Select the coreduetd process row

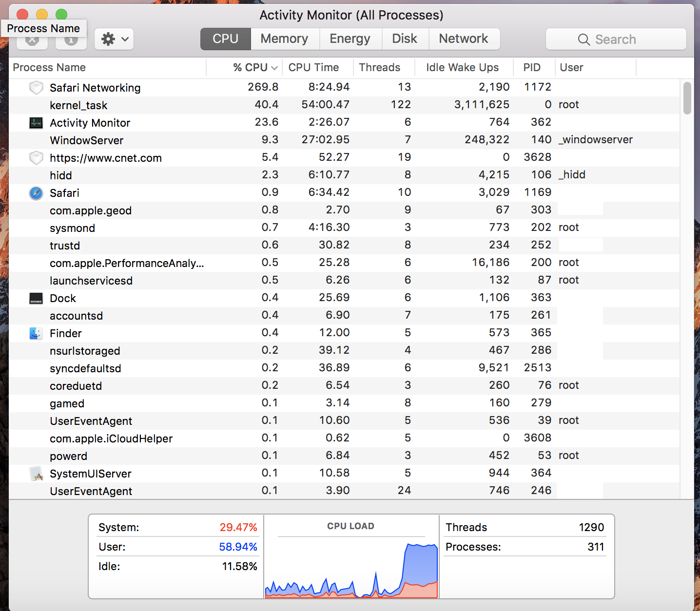[x=344, y=386]
